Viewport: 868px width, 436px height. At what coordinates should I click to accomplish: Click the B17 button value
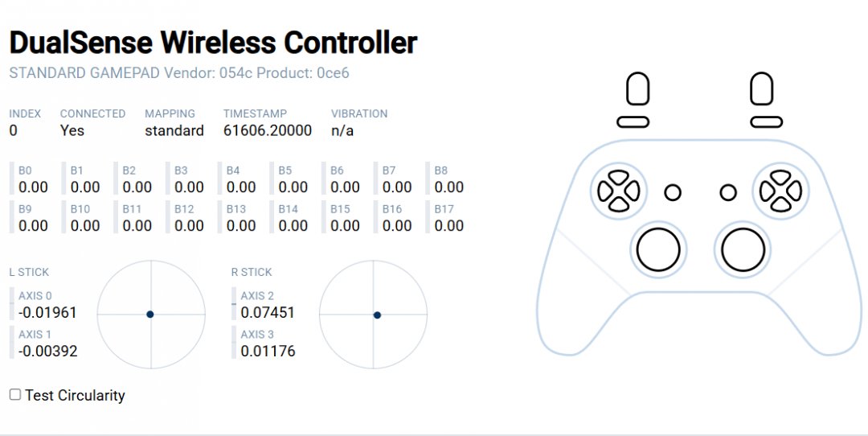pos(449,226)
